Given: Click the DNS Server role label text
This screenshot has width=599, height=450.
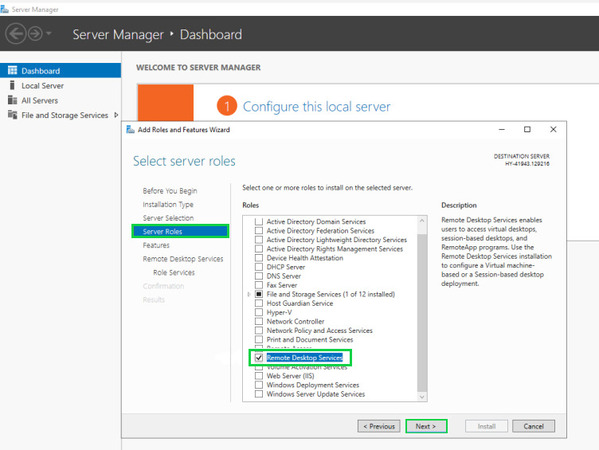Looking at the screenshot, I should coord(283,276).
